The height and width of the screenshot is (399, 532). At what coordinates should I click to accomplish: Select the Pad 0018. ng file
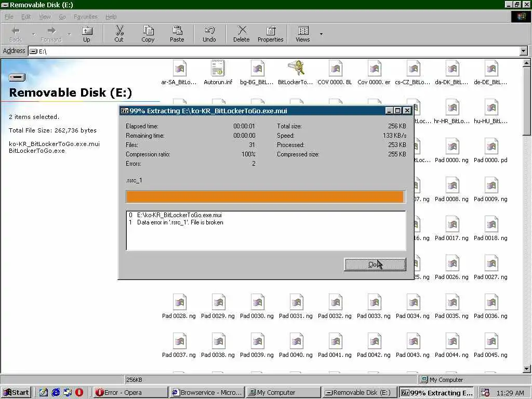(490, 229)
